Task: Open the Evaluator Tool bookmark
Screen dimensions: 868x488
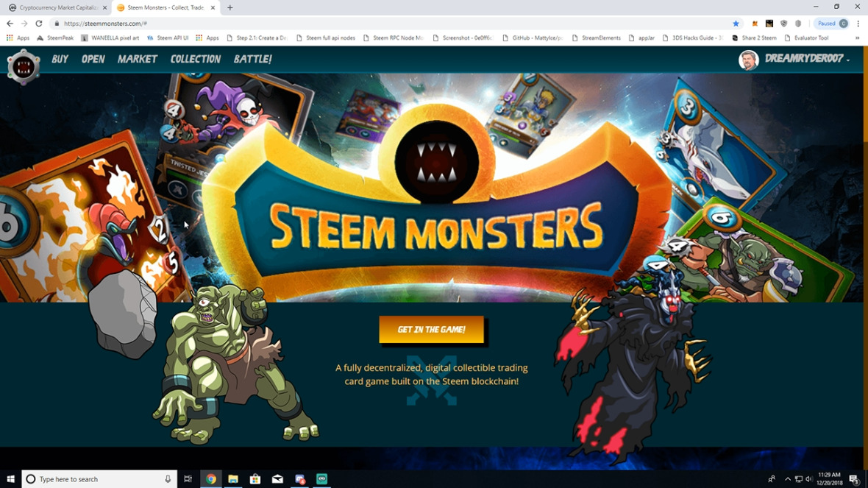Action: coord(806,38)
